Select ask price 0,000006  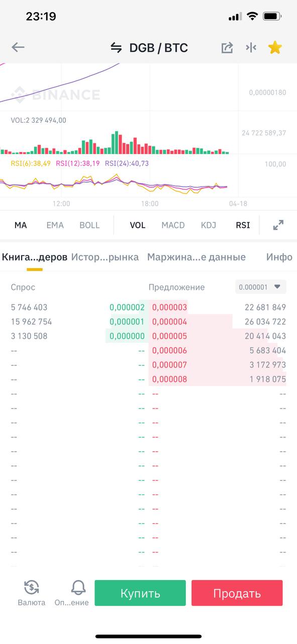(170, 351)
